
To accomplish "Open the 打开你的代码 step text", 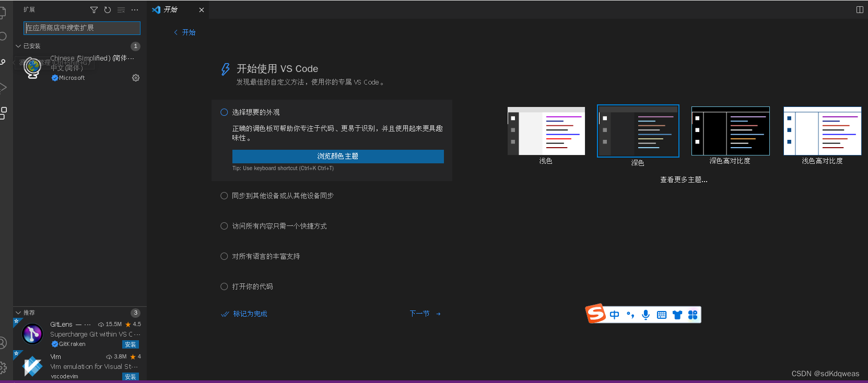I will tap(253, 286).
